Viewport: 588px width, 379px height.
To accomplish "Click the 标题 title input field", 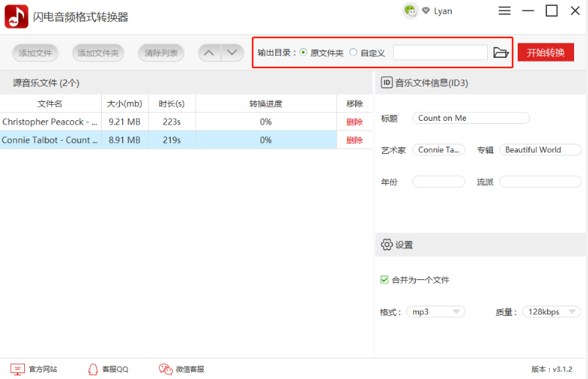I will click(x=470, y=118).
